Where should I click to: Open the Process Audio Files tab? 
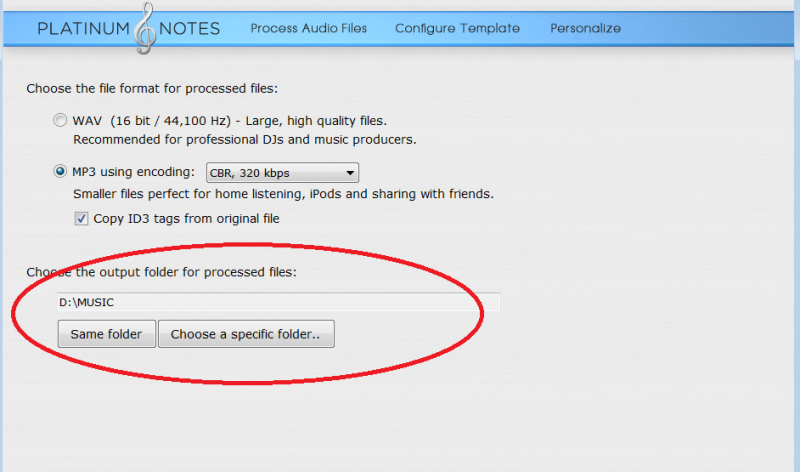click(x=309, y=28)
